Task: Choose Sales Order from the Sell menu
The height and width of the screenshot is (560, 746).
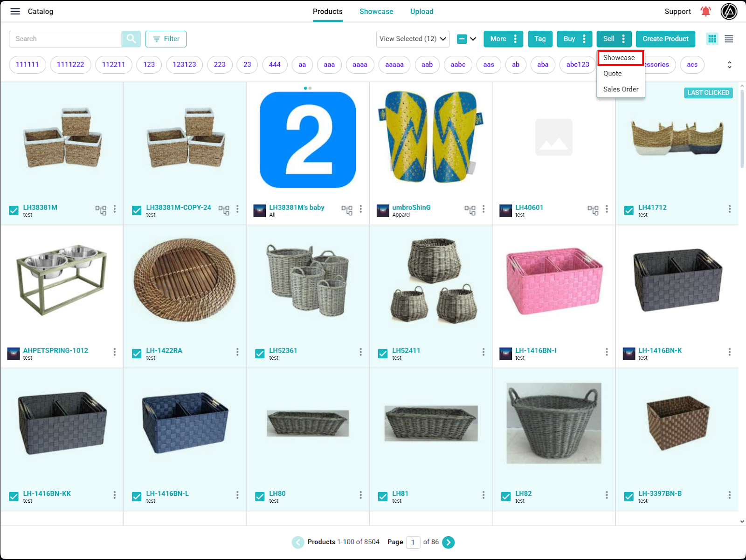Action: (x=621, y=89)
